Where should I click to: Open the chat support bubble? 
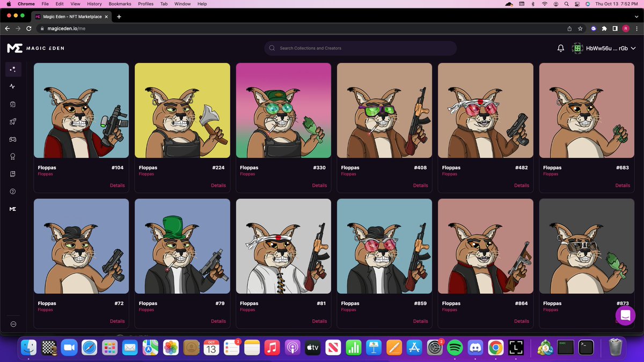[625, 315]
